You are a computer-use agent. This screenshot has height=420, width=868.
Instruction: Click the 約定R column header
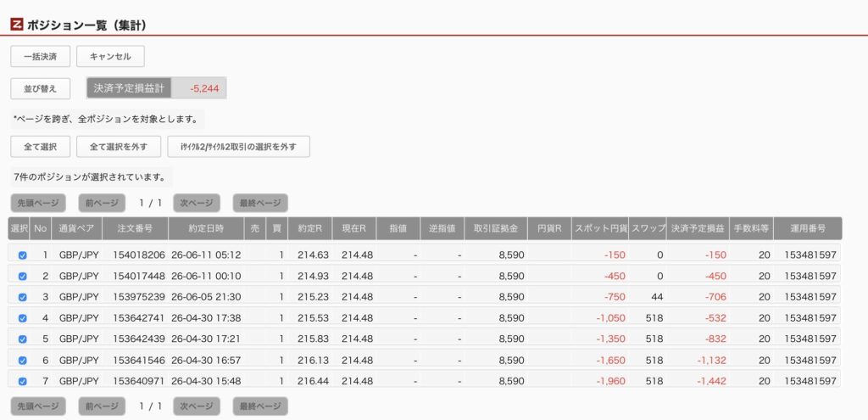pos(310,228)
